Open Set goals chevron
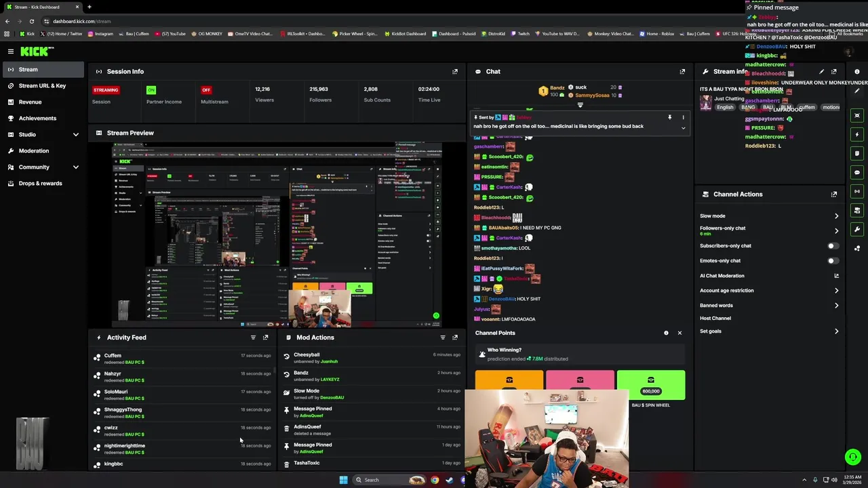The height and width of the screenshot is (488, 868). tap(836, 331)
